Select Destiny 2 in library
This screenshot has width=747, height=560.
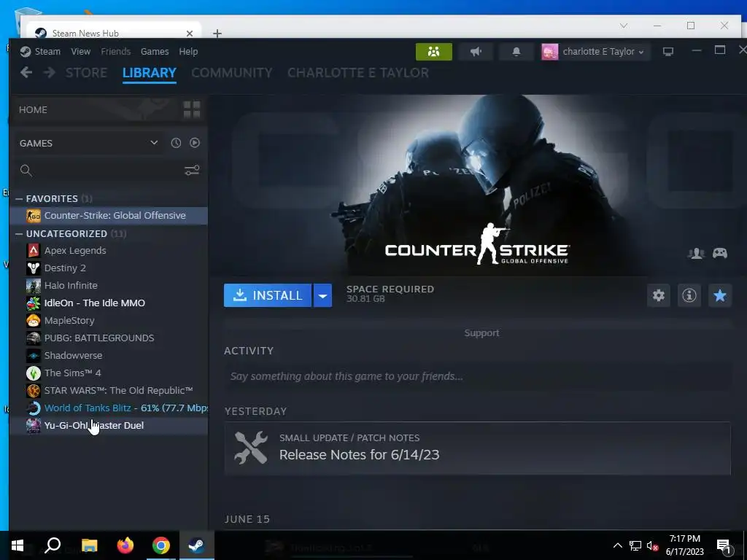pos(109,268)
